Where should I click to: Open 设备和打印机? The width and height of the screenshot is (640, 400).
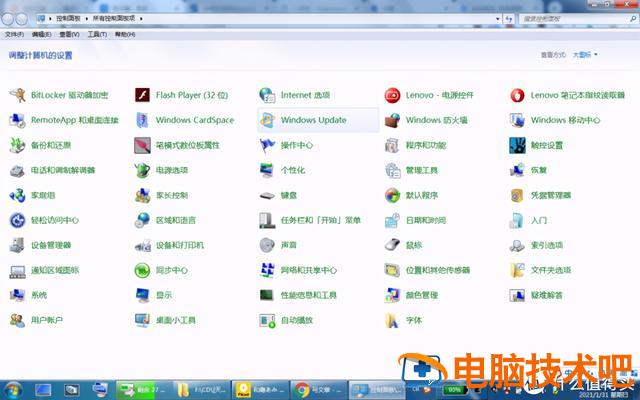point(170,245)
